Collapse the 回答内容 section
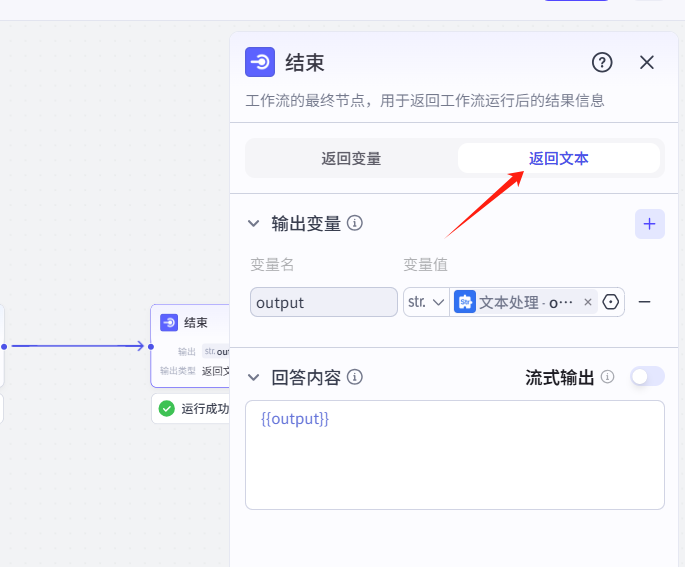685x567 pixels. pyautogui.click(x=254, y=378)
